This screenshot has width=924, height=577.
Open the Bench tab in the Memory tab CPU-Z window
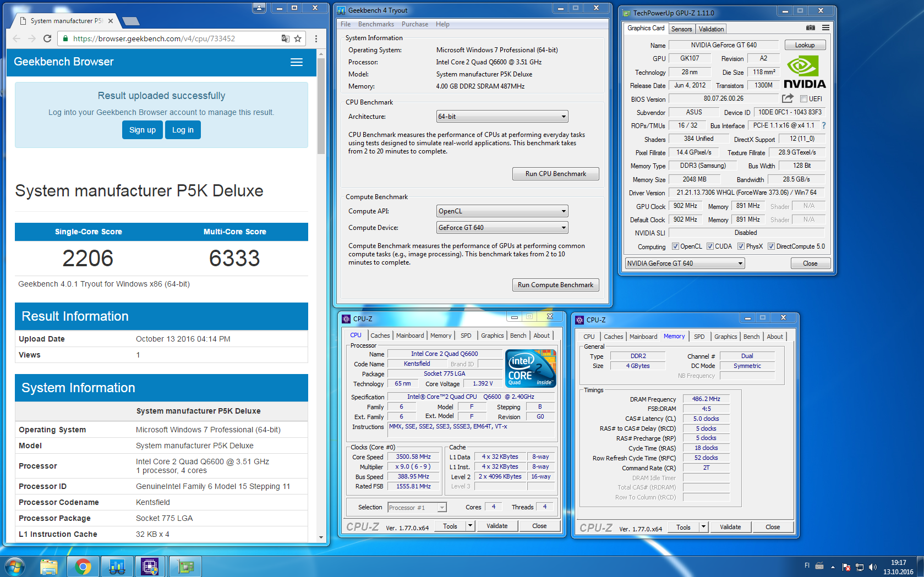click(751, 337)
